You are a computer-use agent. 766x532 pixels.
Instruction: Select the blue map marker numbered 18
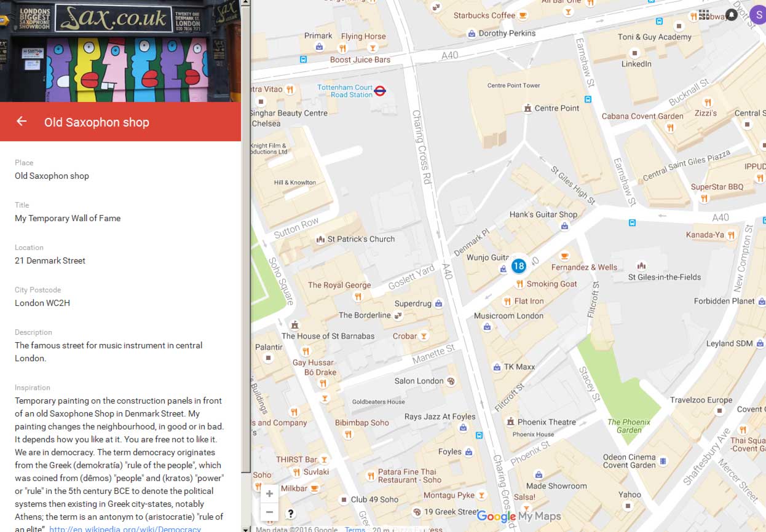pyautogui.click(x=518, y=265)
